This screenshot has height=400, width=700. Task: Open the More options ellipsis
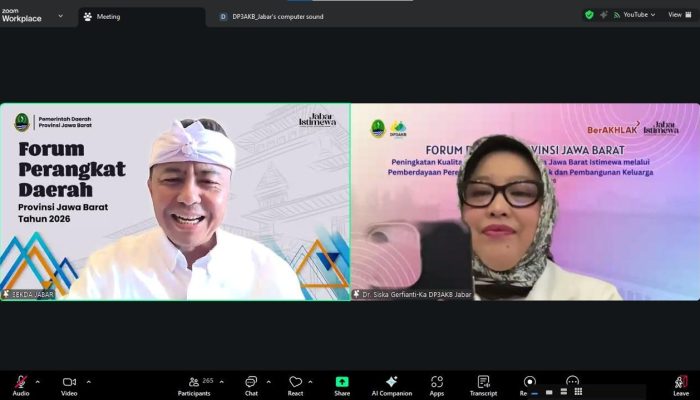pyautogui.click(x=572, y=381)
